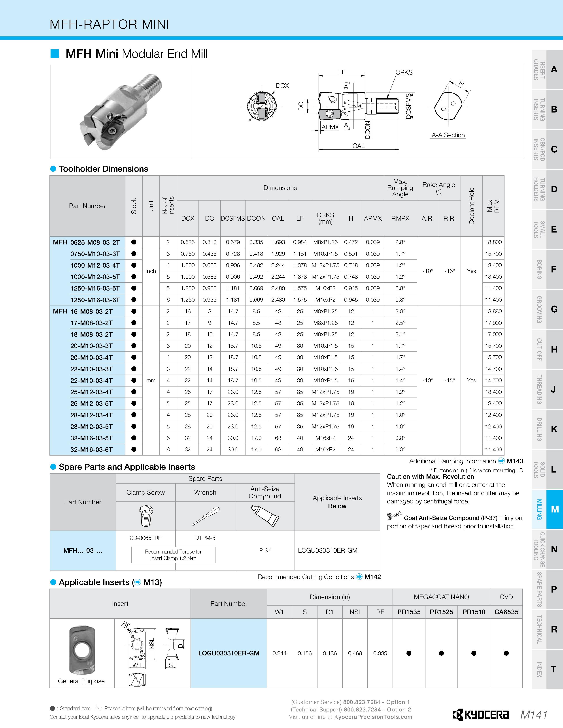Open the L Solid Tools side tab
This screenshot has height=728, width=563.
(547, 469)
